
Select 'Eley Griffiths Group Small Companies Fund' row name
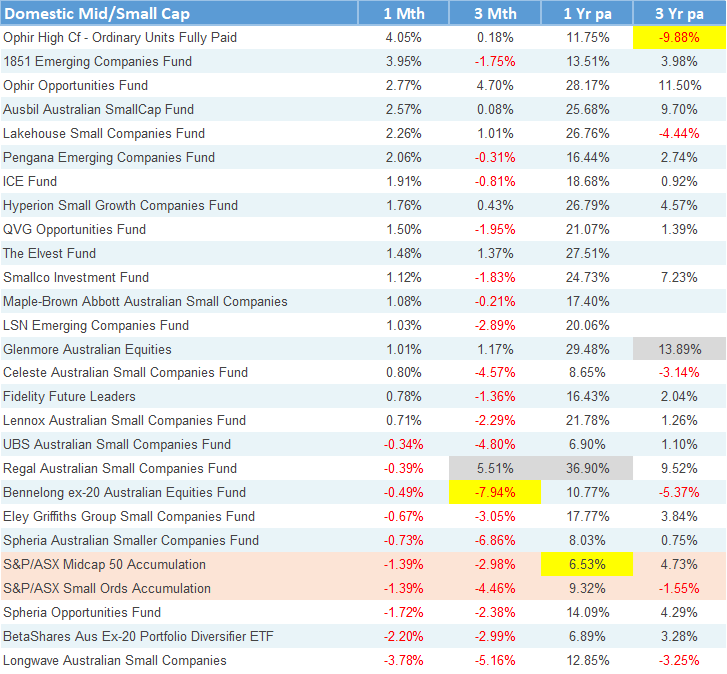pyautogui.click(x=129, y=516)
